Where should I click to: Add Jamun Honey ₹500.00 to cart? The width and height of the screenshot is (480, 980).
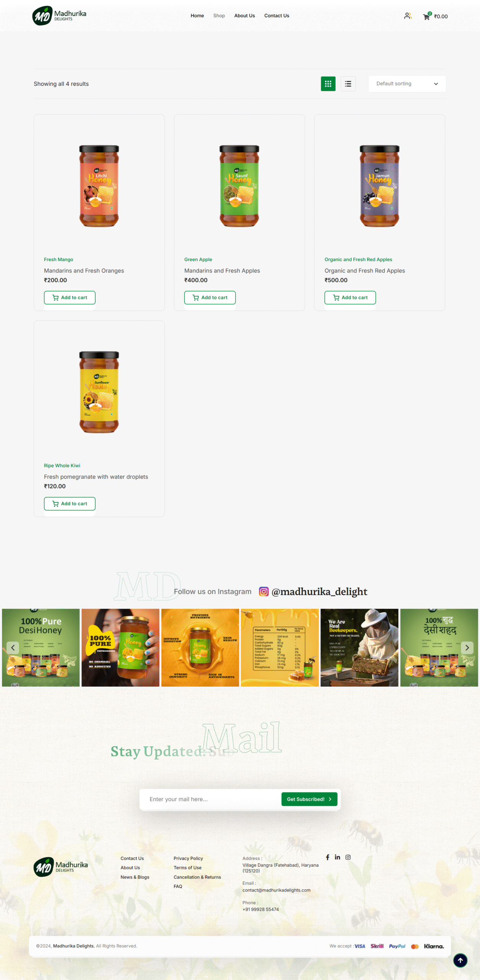click(x=350, y=297)
